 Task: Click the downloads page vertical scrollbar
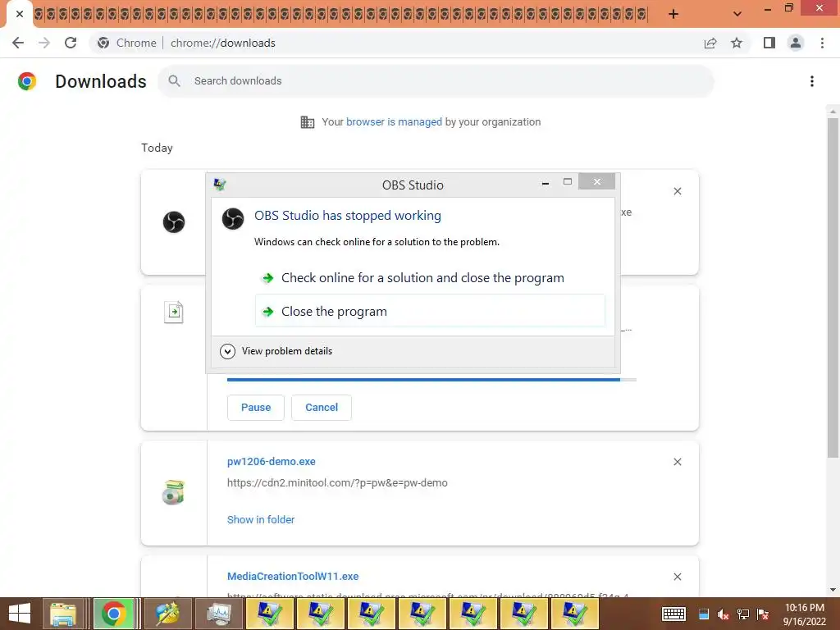[833, 286]
